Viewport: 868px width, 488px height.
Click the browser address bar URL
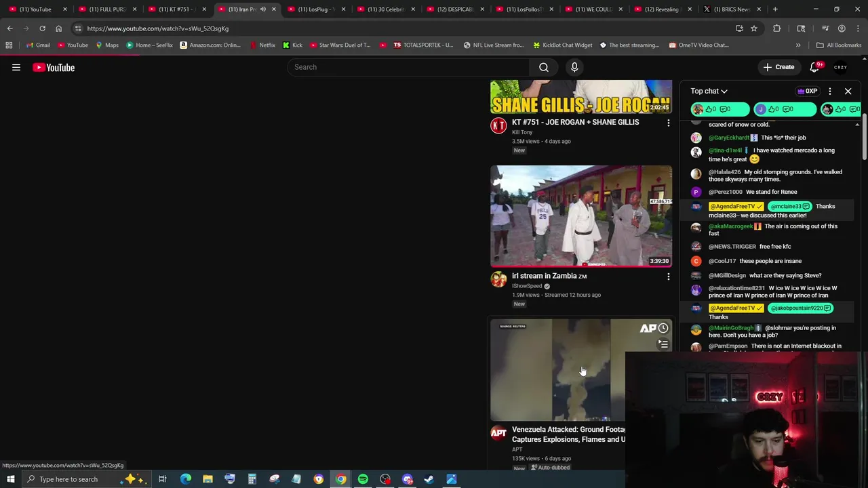tap(157, 28)
